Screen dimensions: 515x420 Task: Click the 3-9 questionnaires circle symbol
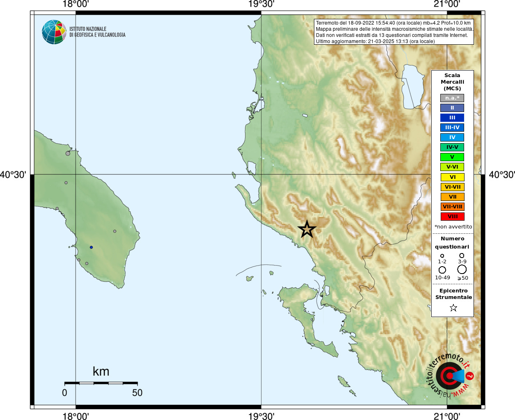[x=462, y=255]
